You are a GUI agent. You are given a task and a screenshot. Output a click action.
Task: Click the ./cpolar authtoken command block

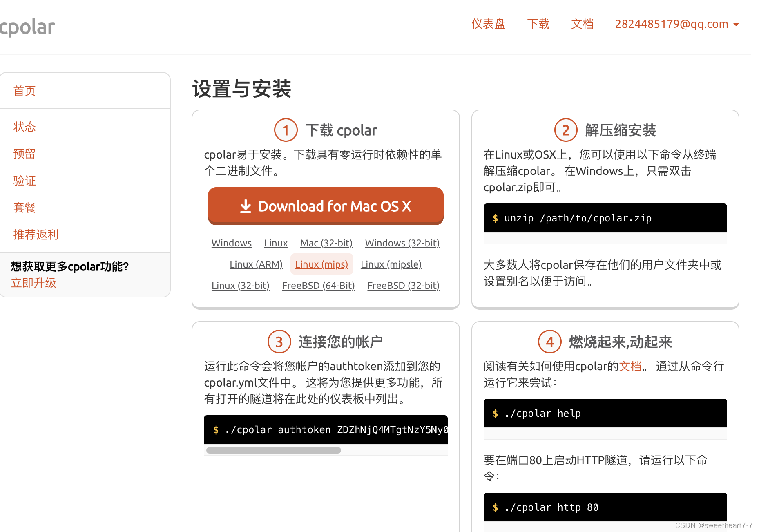coord(326,429)
